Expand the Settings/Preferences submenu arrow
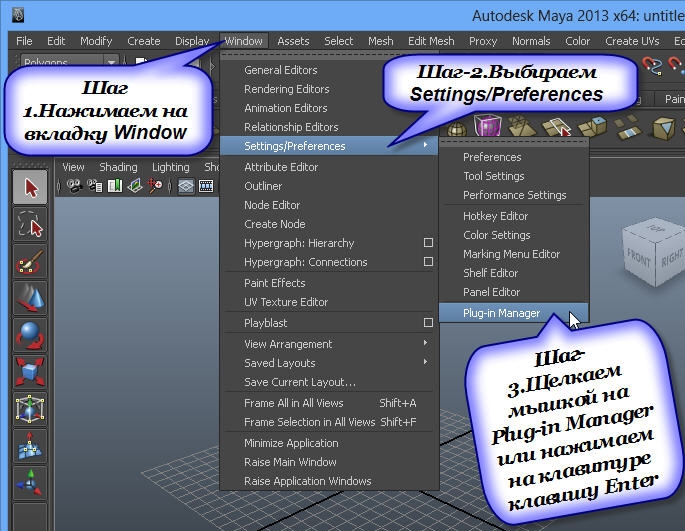 pos(426,145)
